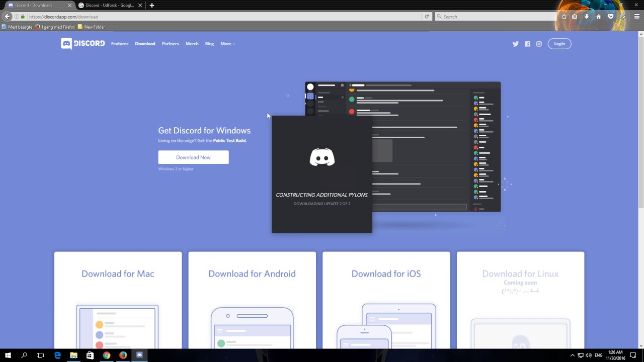Show hidden system tray icons
The width and height of the screenshot is (644, 362).
point(573,355)
